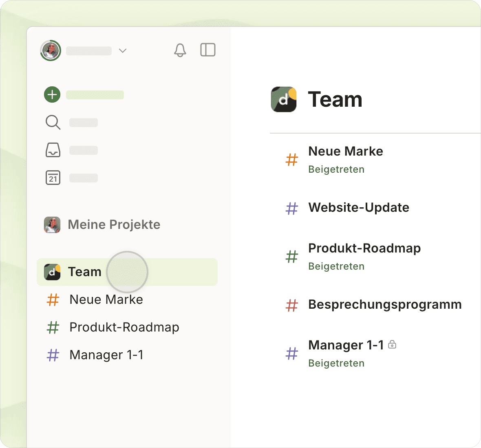
Task: Open Website-Update project from Team list
Action: pos(358,207)
